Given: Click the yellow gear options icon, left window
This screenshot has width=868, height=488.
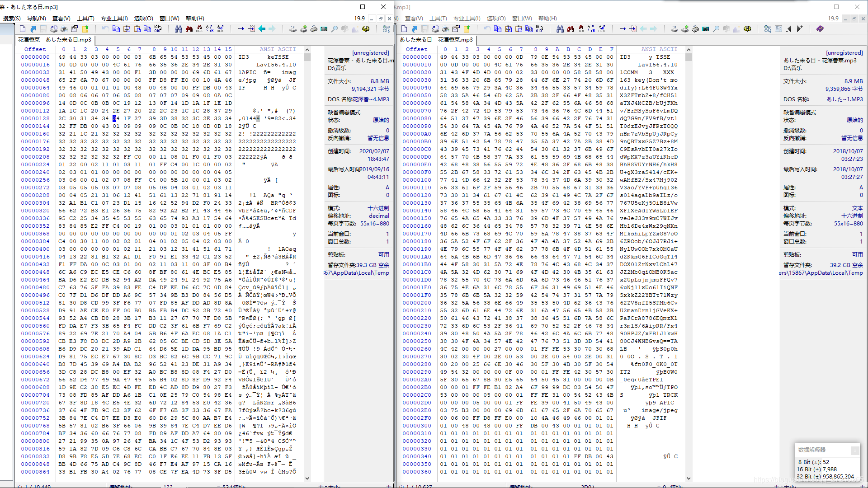Looking at the screenshot, I should [x=366, y=29].
